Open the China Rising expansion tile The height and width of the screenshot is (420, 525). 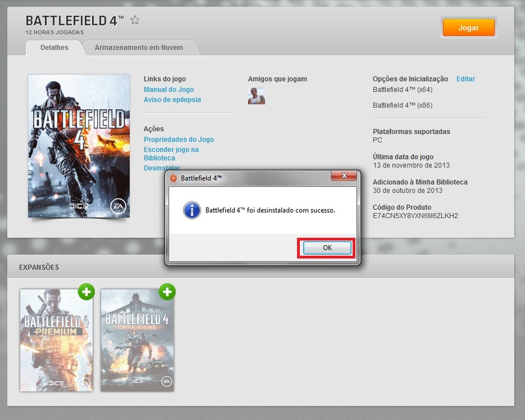click(137, 340)
